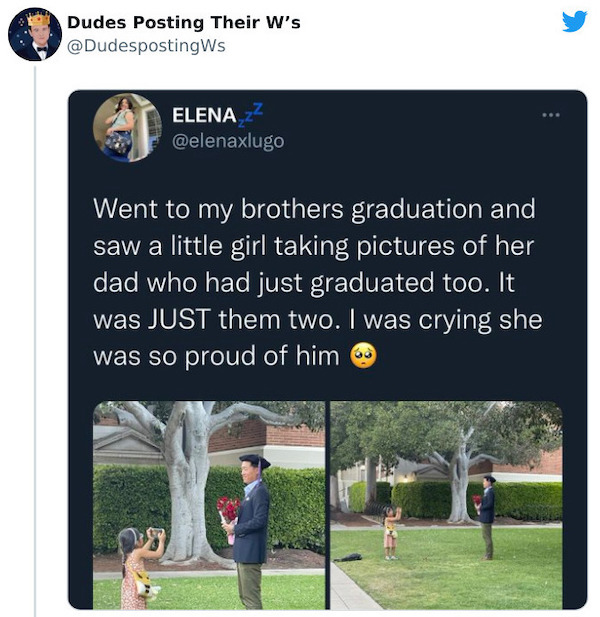The width and height of the screenshot is (600, 617).
Task: Open the Dudes Posting Their W's display name
Action: (x=183, y=22)
